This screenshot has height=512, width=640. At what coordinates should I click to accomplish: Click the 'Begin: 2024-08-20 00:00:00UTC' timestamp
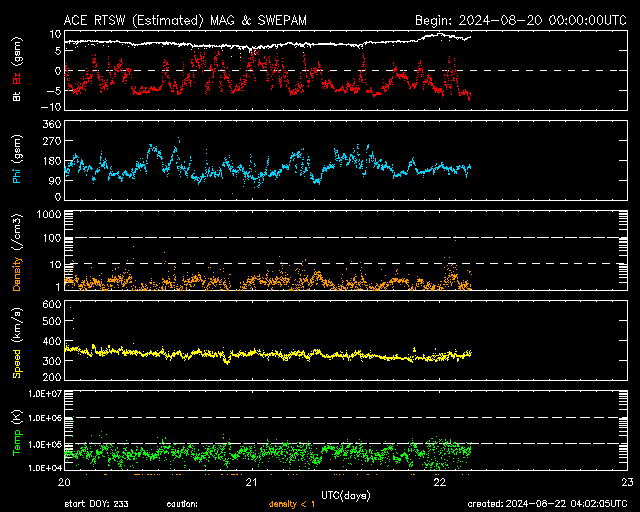tap(521, 20)
